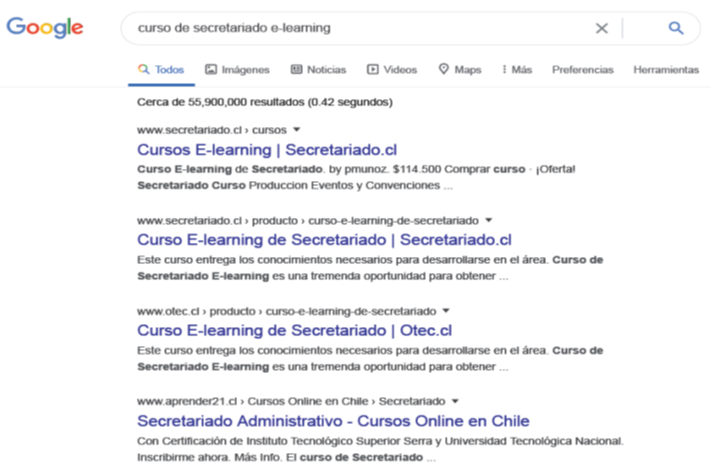Click the Google logo

pos(45,28)
